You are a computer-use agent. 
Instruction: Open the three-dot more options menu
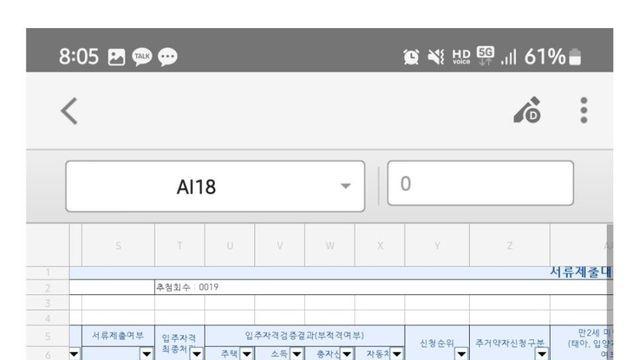[584, 110]
